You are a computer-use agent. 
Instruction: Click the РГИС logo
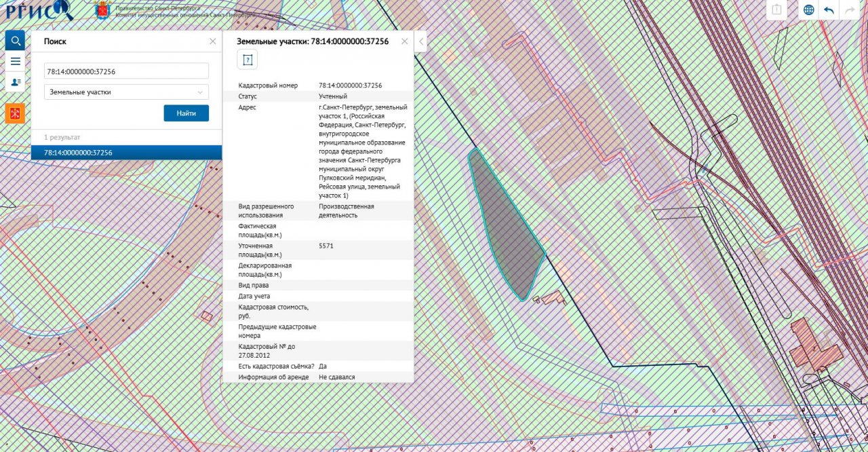tap(37, 10)
